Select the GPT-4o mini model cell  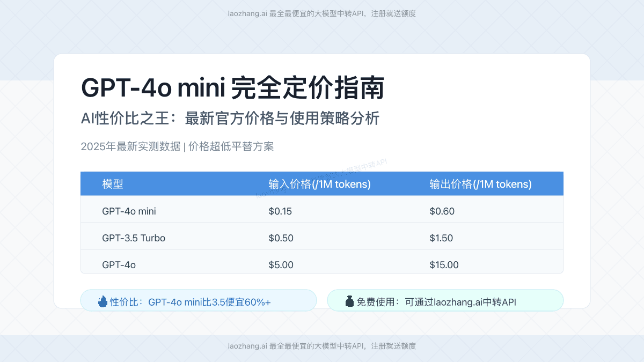[129, 211]
